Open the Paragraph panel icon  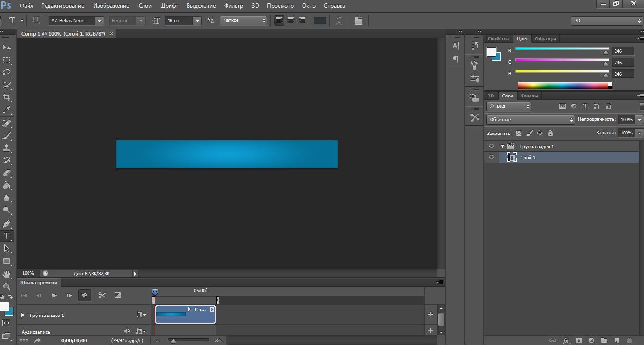455,59
